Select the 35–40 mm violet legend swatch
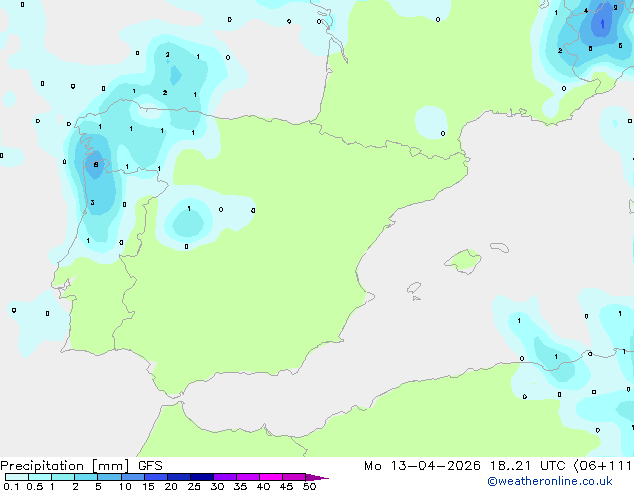The image size is (634, 490). (x=248, y=477)
